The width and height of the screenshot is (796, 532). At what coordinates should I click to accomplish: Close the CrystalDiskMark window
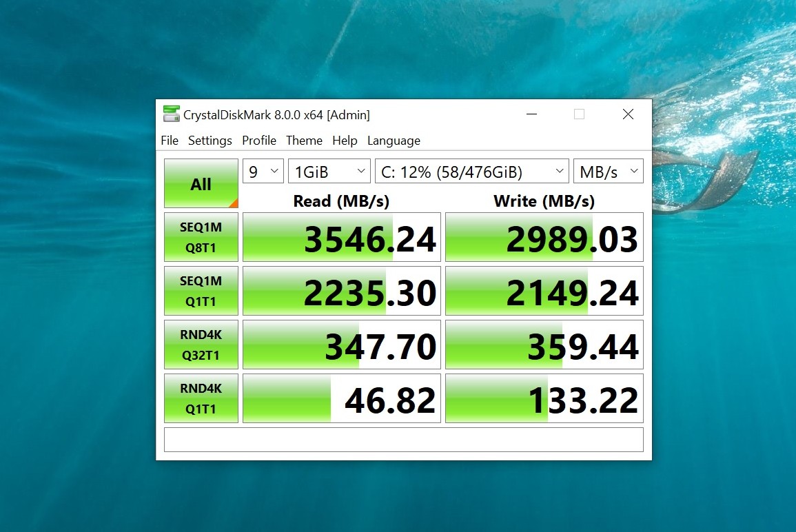pos(628,114)
